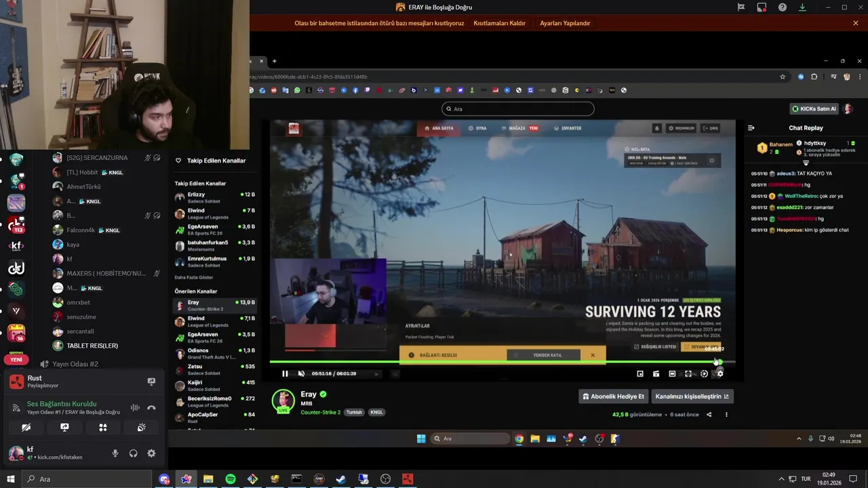The image size is (868, 488).
Task: Open Discord user settings gear
Action: click(151, 453)
